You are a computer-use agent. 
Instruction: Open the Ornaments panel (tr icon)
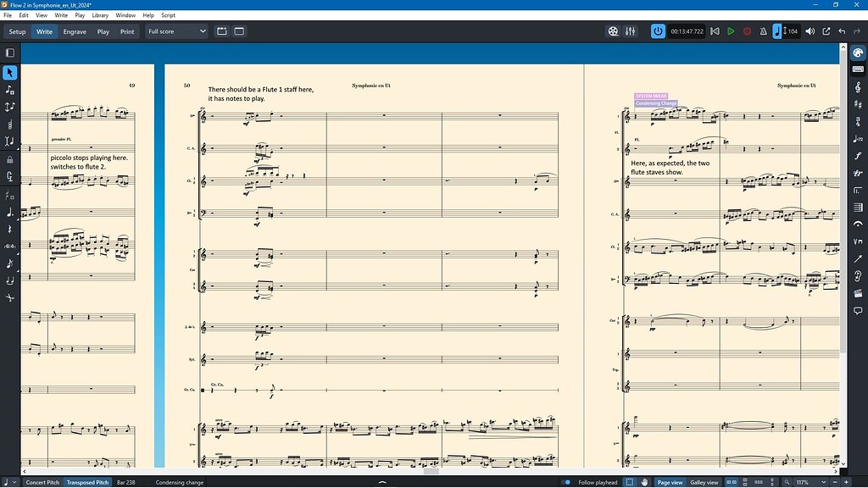pyautogui.click(x=859, y=172)
